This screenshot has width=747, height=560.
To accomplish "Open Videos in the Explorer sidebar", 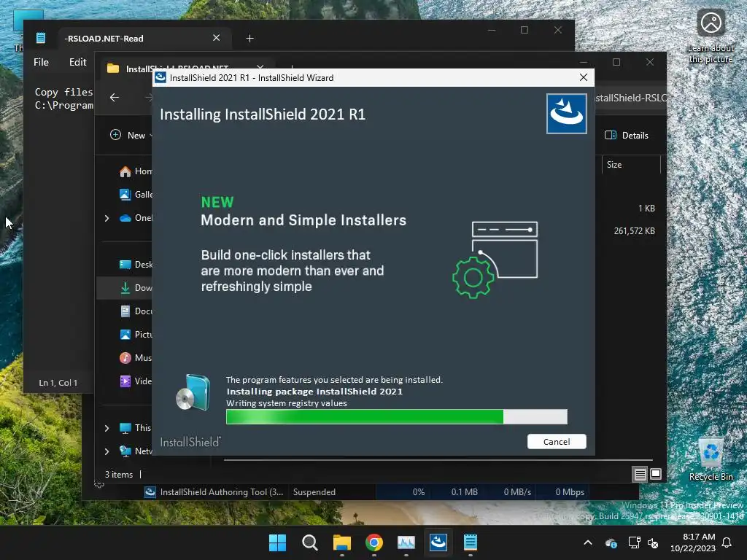I will [136, 381].
